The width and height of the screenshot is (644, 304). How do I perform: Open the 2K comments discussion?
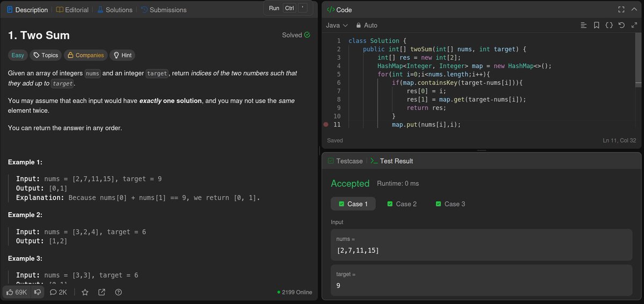[x=58, y=292]
